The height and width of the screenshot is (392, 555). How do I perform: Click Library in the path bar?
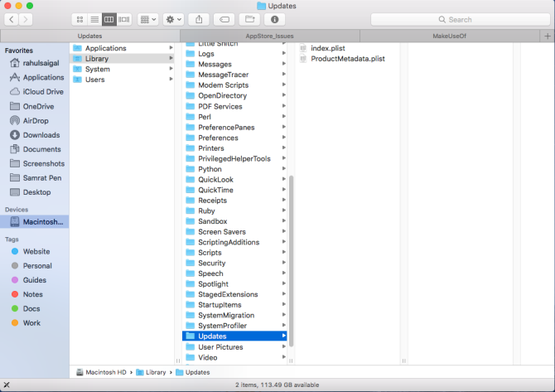[x=151, y=372]
